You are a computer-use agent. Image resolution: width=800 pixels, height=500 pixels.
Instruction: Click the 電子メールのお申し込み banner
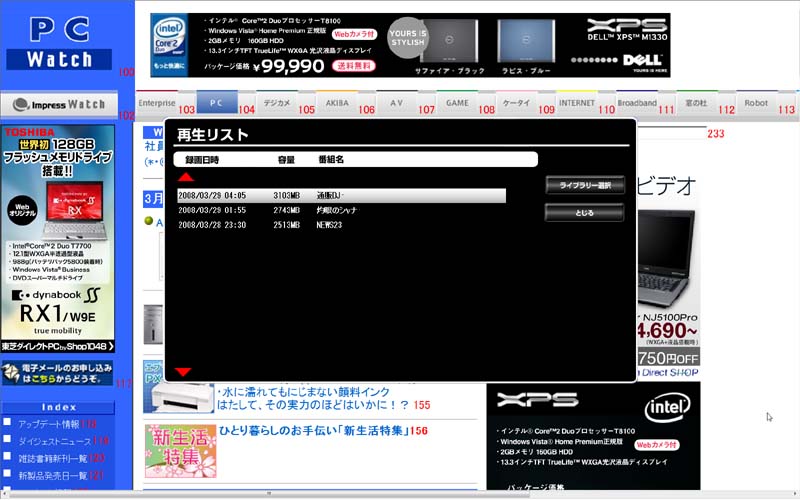58,373
